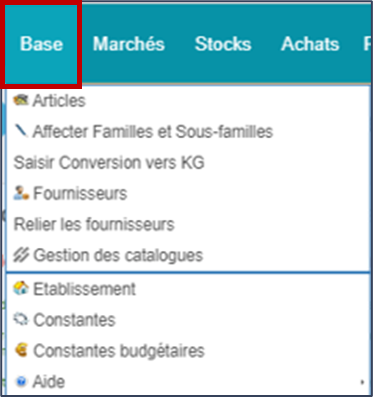Viewport: 373px width, 397px height.
Task: Open the Achats menu
Action: (310, 44)
